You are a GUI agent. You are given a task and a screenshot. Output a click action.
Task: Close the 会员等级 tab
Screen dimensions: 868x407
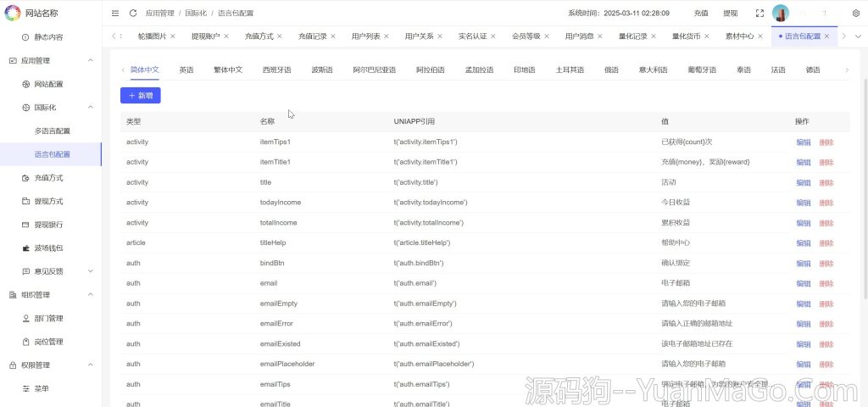point(547,36)
